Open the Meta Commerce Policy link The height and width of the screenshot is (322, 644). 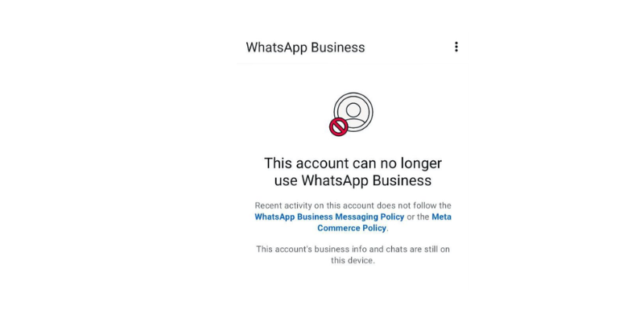[384, 222]
